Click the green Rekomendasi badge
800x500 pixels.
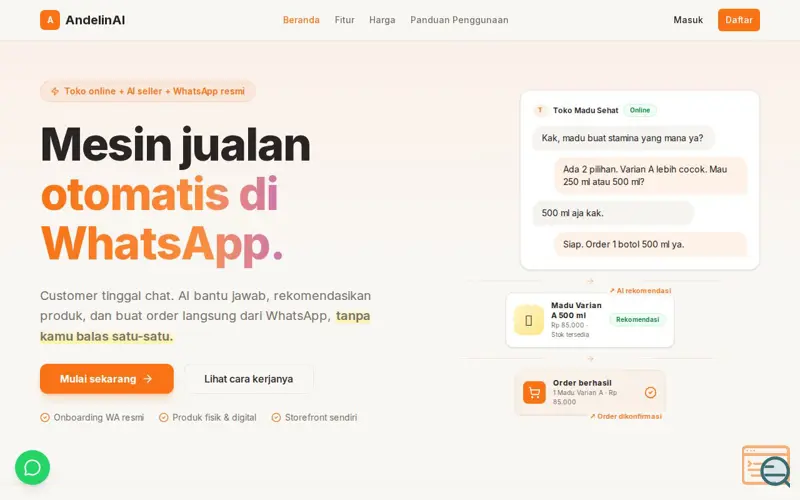point(637,319)
